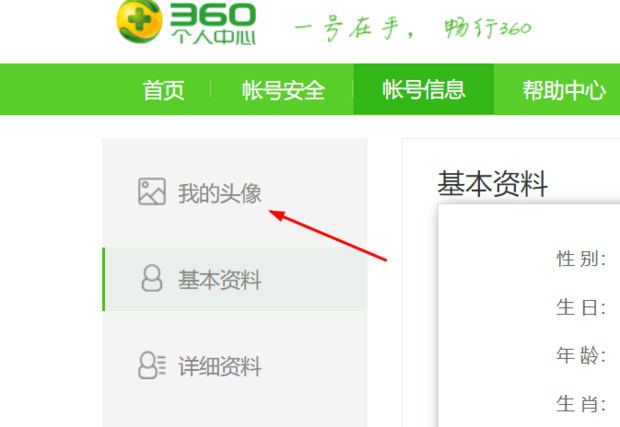The image size is (620, 427).
Task: Click the person icon beside 基本资料
Action: pos(152,278)
